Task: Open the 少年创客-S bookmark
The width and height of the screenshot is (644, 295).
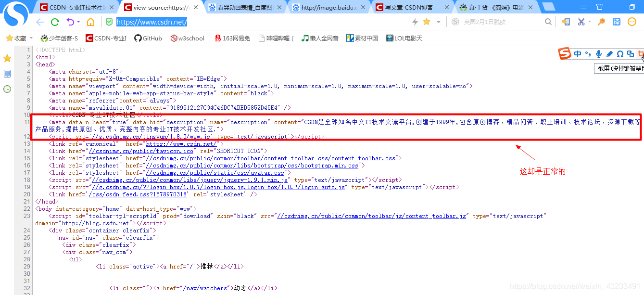Action: pos(59,38)
